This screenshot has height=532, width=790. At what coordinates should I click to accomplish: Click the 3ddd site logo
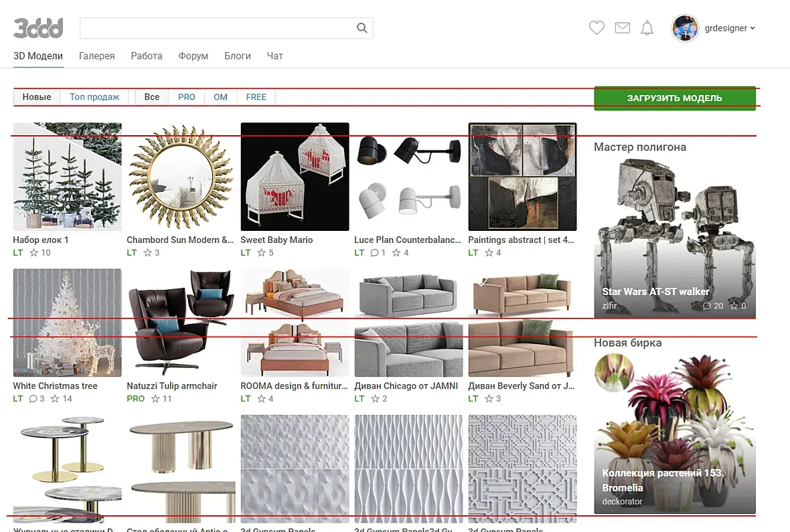click(38, 28)
